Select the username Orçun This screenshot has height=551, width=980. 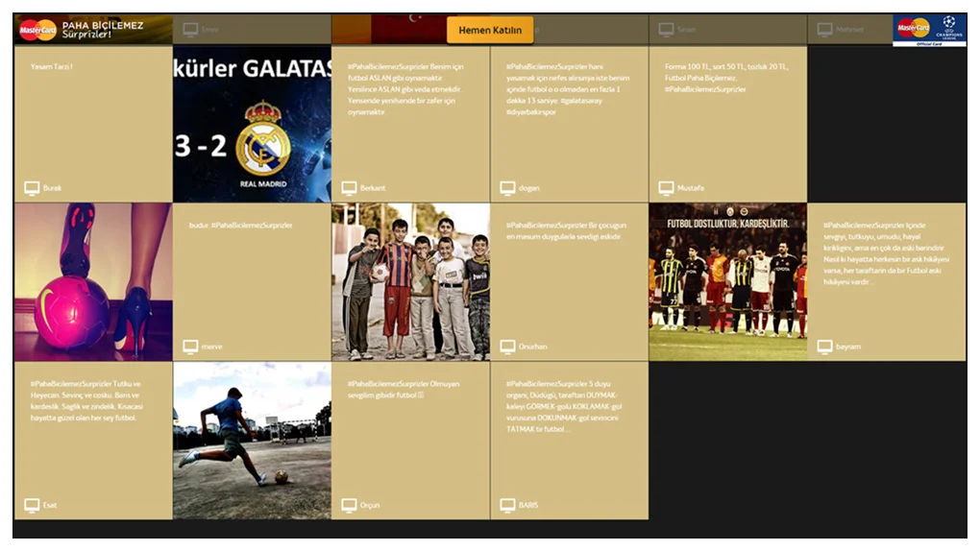click(x=370, y=505)
